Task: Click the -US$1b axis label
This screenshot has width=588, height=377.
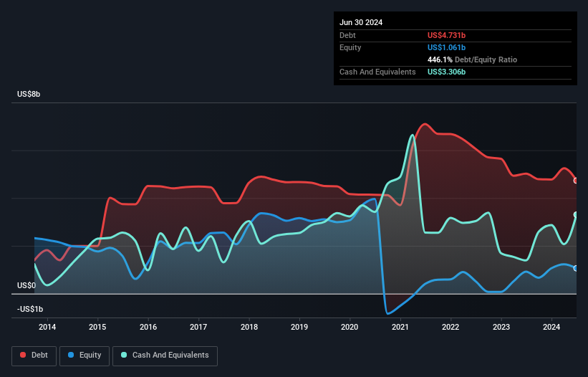Action: click(x=30, y=309)
